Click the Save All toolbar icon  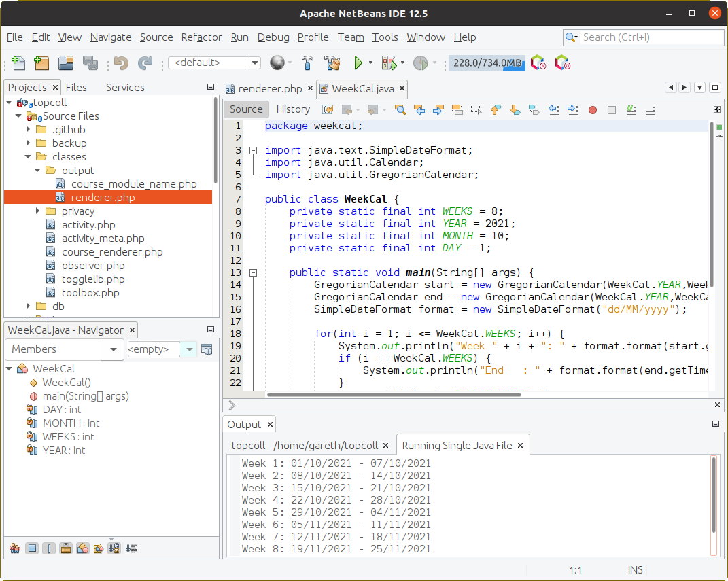90,63
